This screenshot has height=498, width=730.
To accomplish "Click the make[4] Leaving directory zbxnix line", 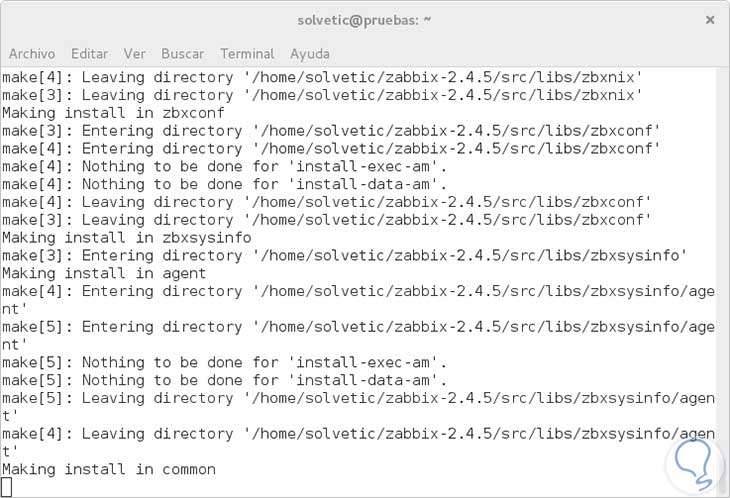I will 322,77.
